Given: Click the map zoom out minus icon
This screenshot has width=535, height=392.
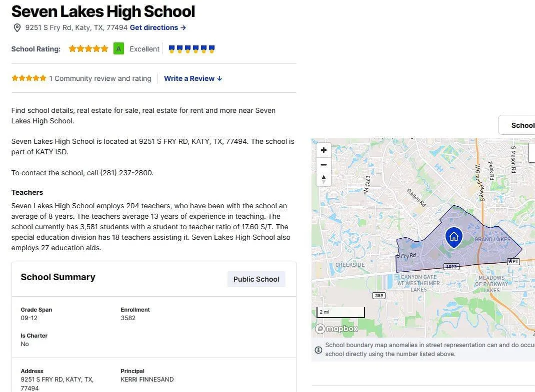Looking at the screenshot, I should pos(323,165).
